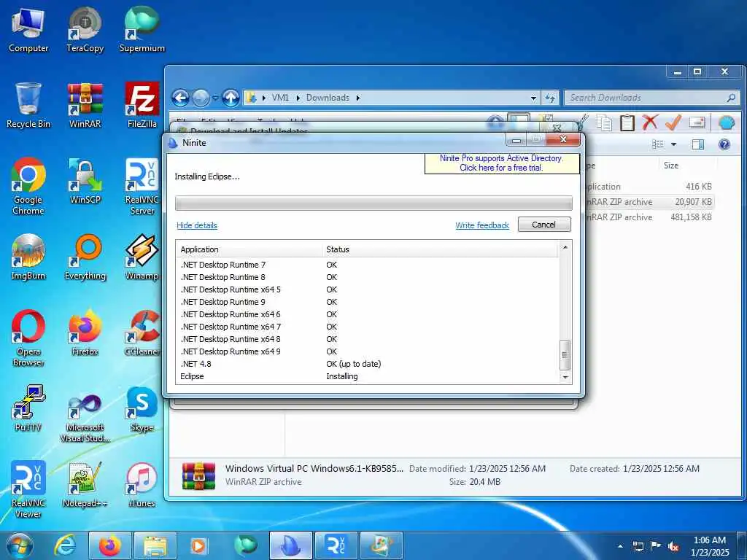
Task: Open the Windows Explorer taskbar button
Action: [x=155, y=545]
